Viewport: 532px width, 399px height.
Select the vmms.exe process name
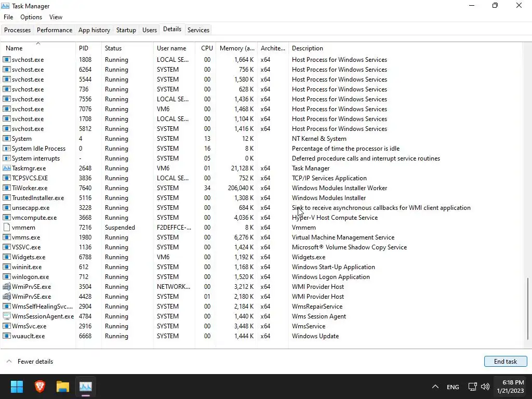(26, 237)
